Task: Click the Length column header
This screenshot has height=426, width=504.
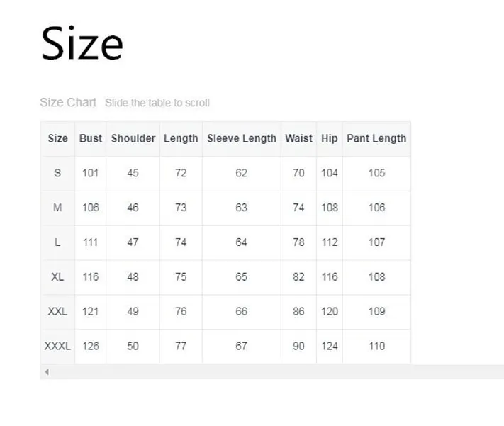Action: (x=181, y=138)
